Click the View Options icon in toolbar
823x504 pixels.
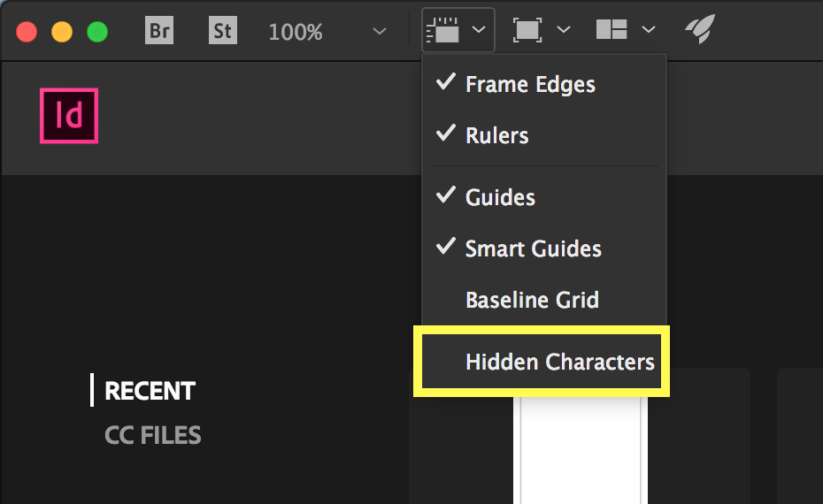pos(445,31)
